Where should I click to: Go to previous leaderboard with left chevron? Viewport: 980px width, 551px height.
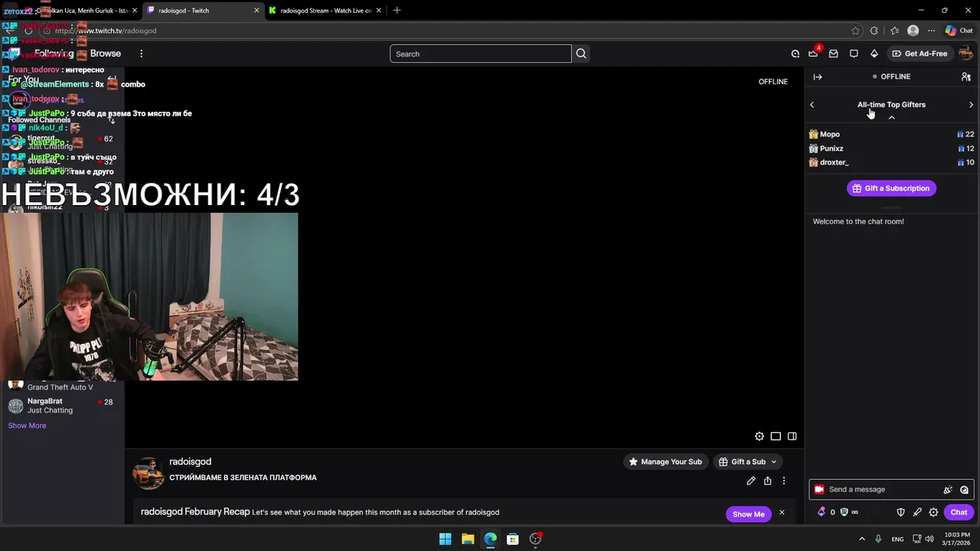point(812,105)
